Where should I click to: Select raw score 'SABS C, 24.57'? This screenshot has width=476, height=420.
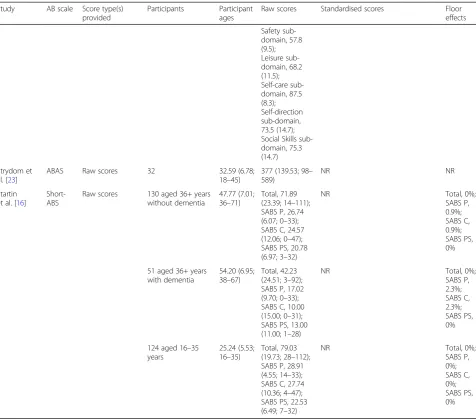(x=283, y=230)
